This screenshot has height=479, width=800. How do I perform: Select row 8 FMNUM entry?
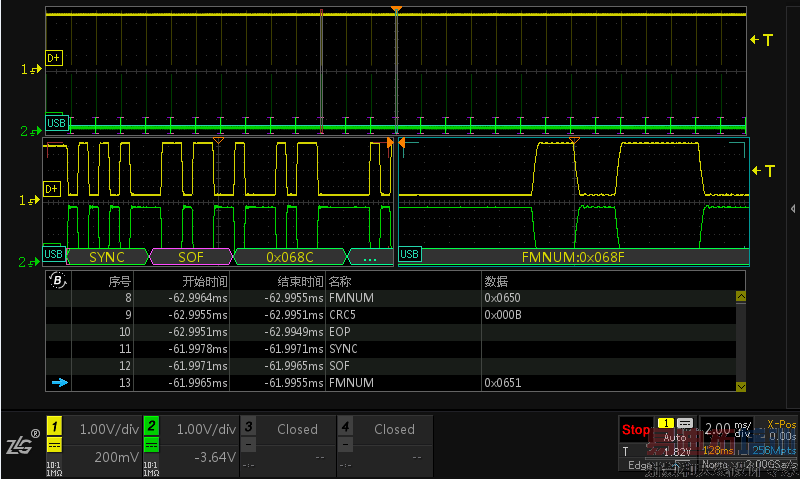click(x=391, y=298)
